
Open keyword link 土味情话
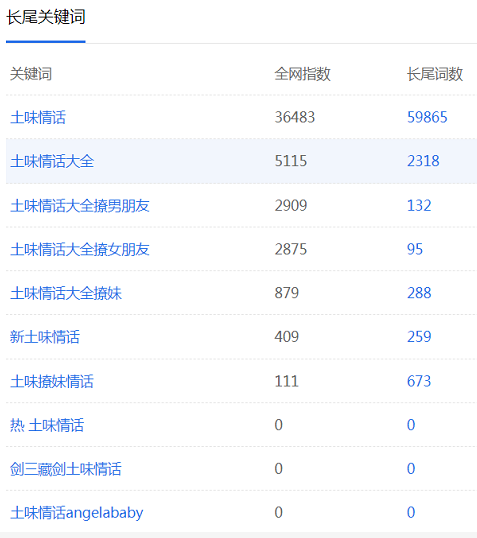pyautogui.click(x=38, y=117)
